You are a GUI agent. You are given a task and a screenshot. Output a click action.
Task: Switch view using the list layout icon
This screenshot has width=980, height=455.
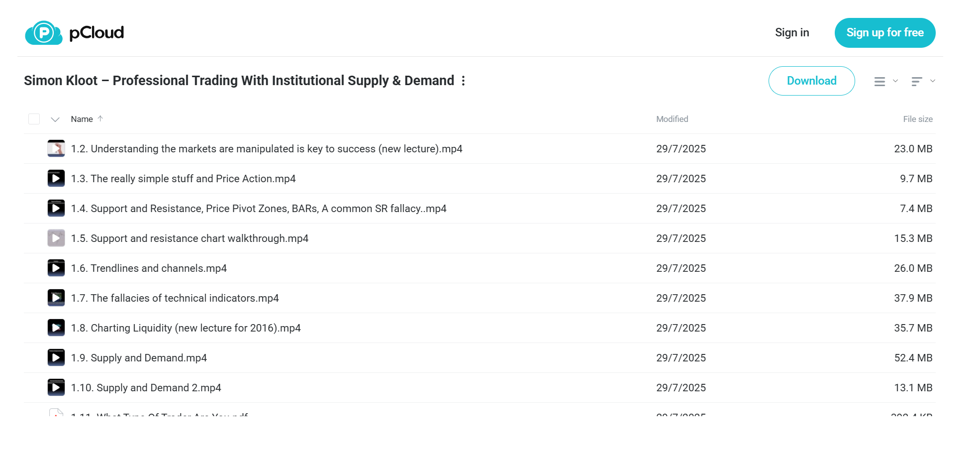pos(880,81)
